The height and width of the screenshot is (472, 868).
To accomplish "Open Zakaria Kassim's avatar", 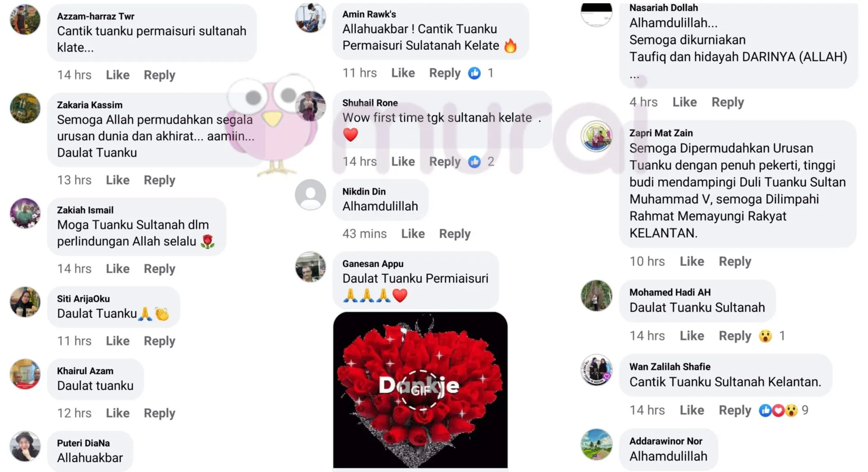I will coord(25,108).
